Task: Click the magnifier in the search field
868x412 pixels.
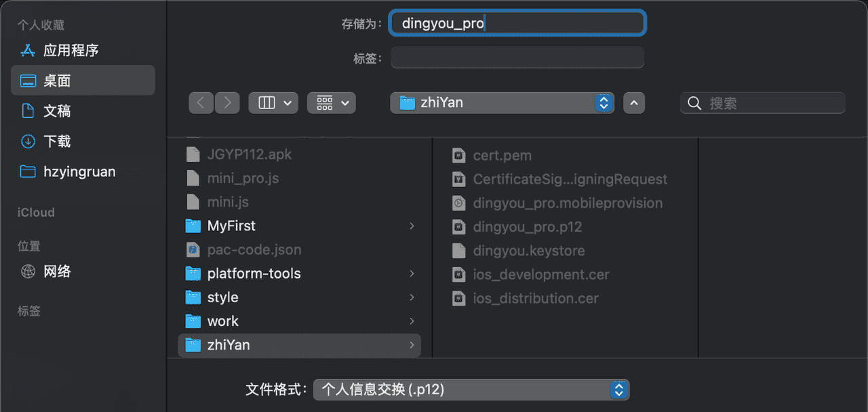Action: click(694, 102)
